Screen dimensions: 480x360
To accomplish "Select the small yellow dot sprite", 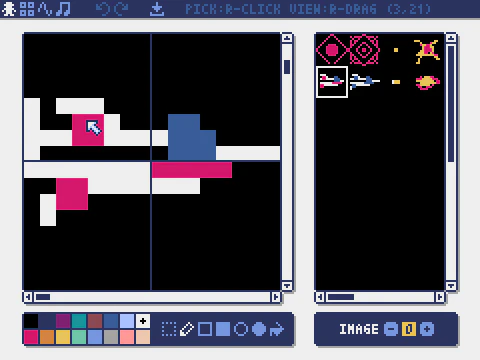I will click(396, 50).
